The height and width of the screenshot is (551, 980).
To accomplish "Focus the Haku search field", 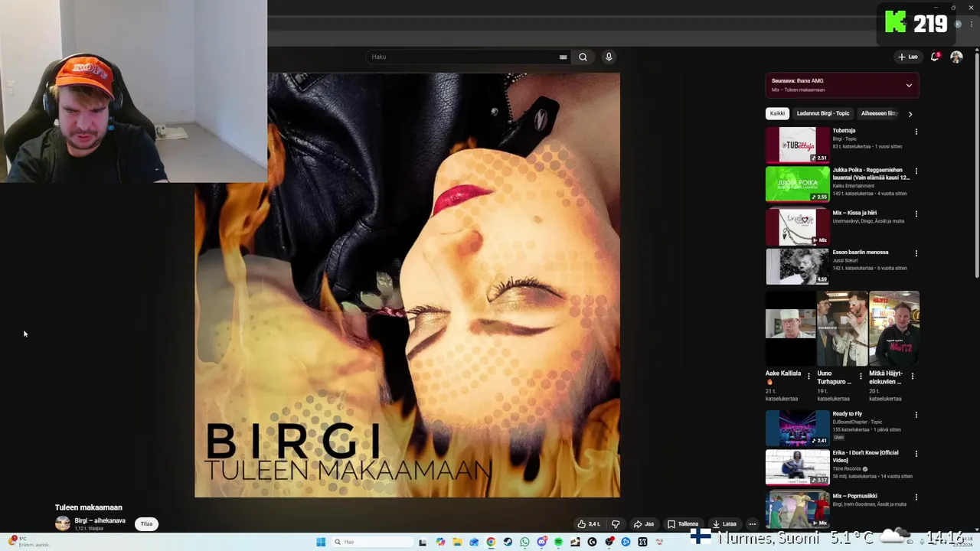I will point(463,57).
